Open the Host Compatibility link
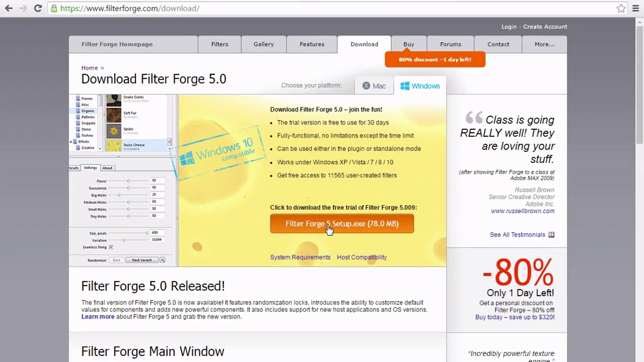 (362, 257)
